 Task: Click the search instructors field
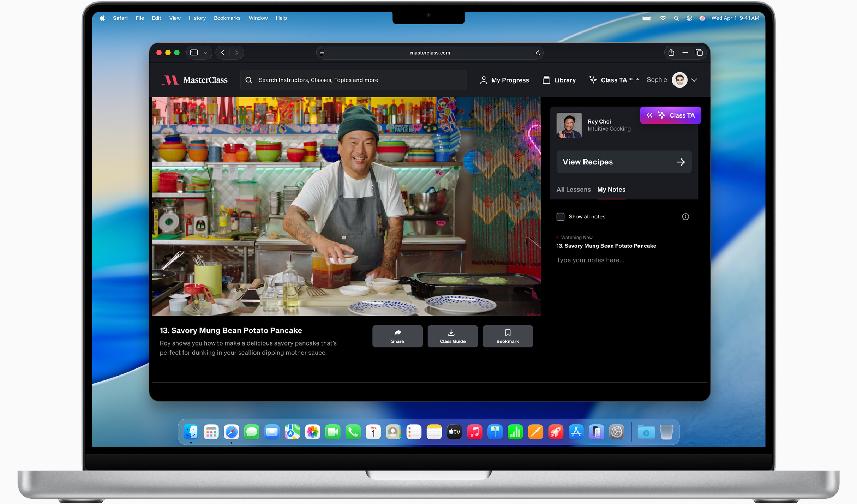pyautogui.click(x=353, y=80)
